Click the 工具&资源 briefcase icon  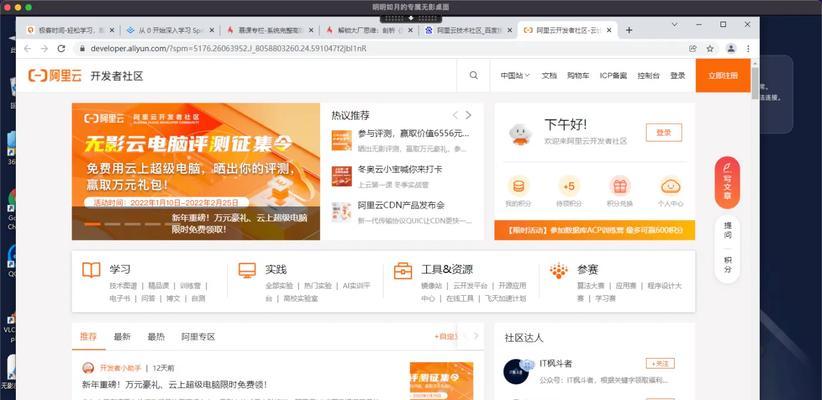point(403,270)
